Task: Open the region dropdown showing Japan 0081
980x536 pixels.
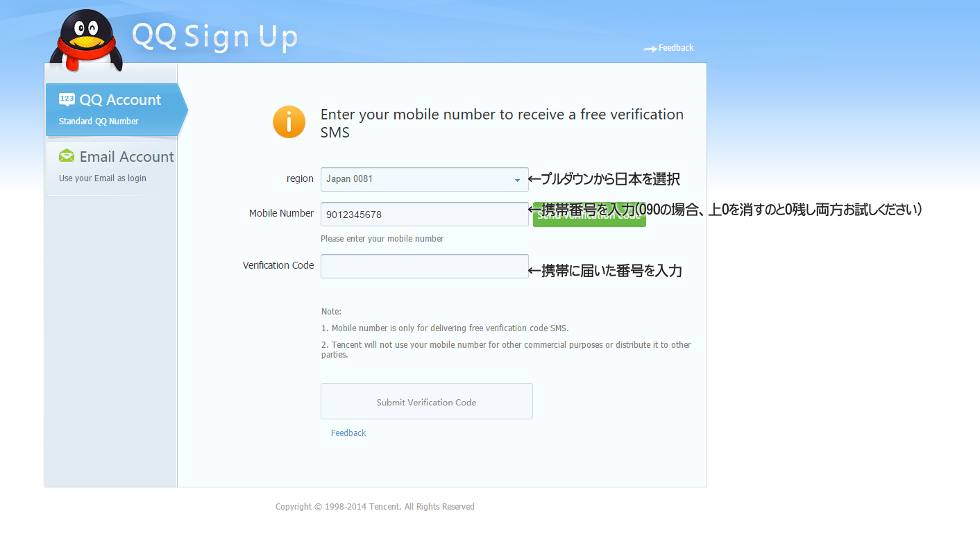Action: (425, 179)
